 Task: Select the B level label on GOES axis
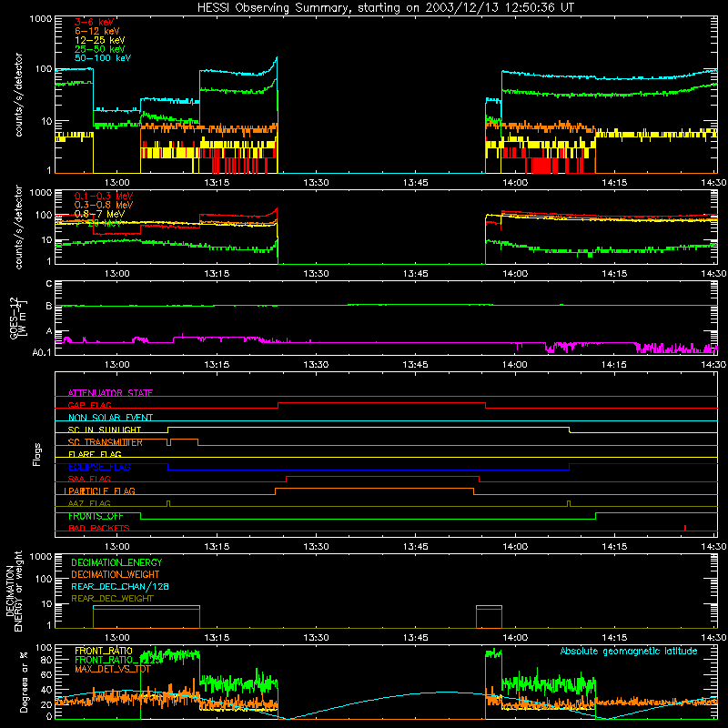pos(49,306)
